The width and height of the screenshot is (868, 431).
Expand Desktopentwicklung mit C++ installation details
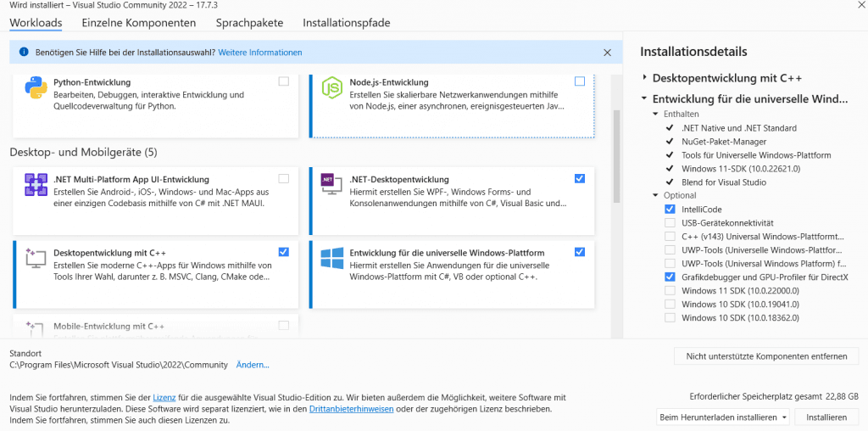point(645,78)
